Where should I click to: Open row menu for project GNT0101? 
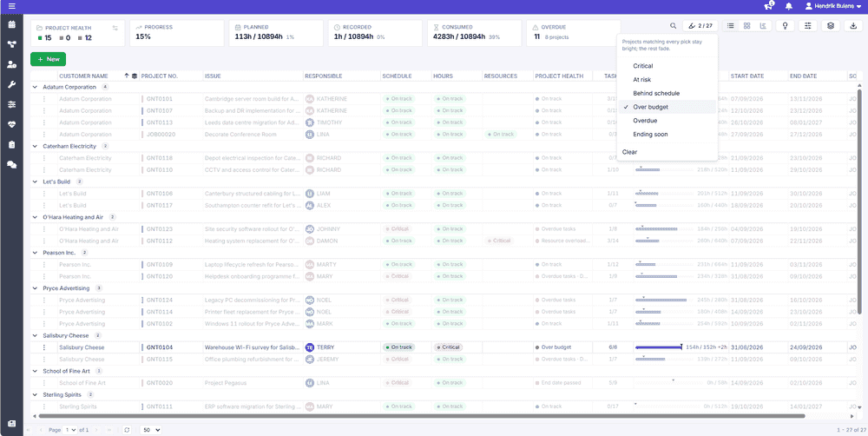pos(44,99)
